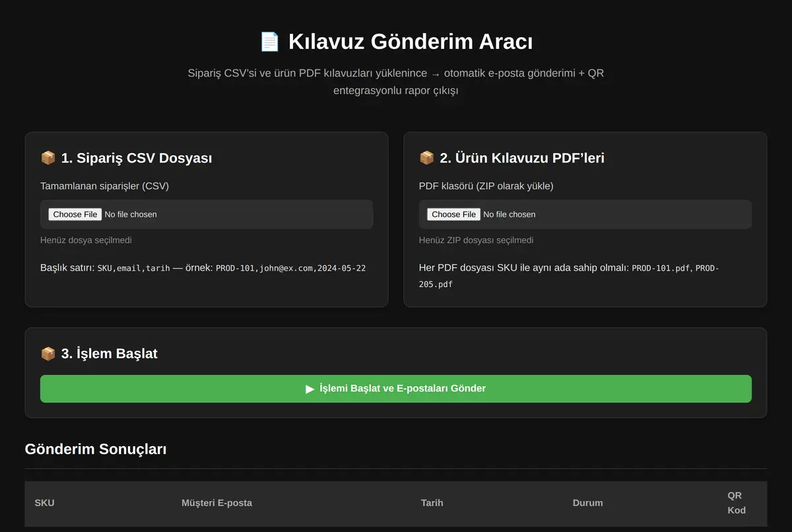Click the example row PROD-101,john@ex.com,2024-05-22
This screenshot has width=792, height=532.
coord(291,268)
